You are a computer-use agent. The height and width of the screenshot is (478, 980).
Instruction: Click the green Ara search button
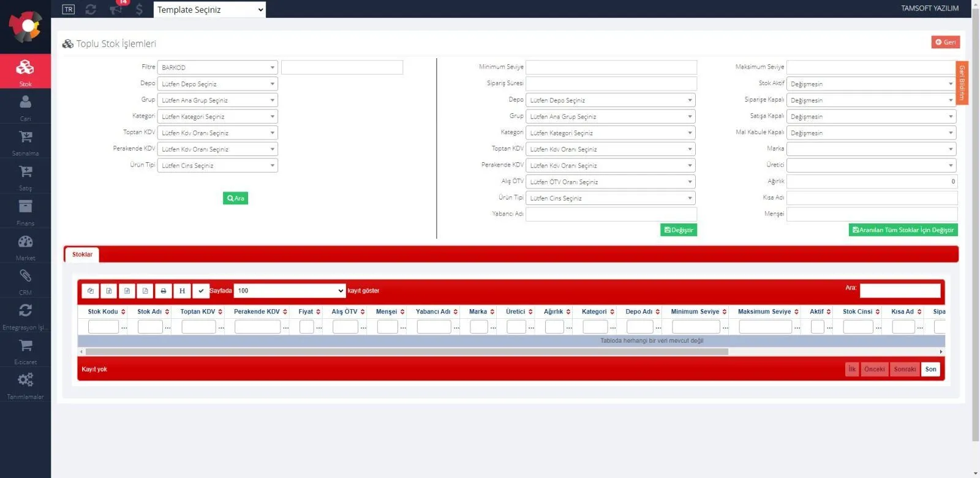[x=235, y=198]
